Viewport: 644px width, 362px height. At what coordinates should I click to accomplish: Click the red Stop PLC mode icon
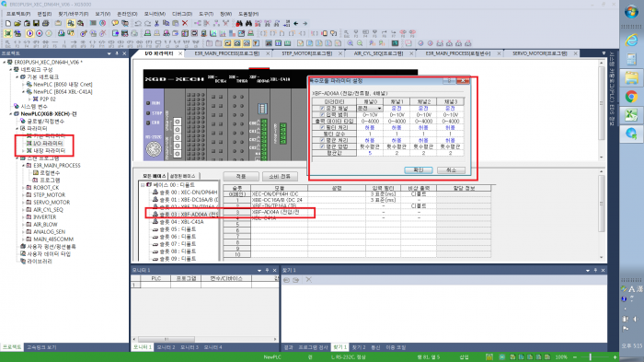(x=40, y=33)
